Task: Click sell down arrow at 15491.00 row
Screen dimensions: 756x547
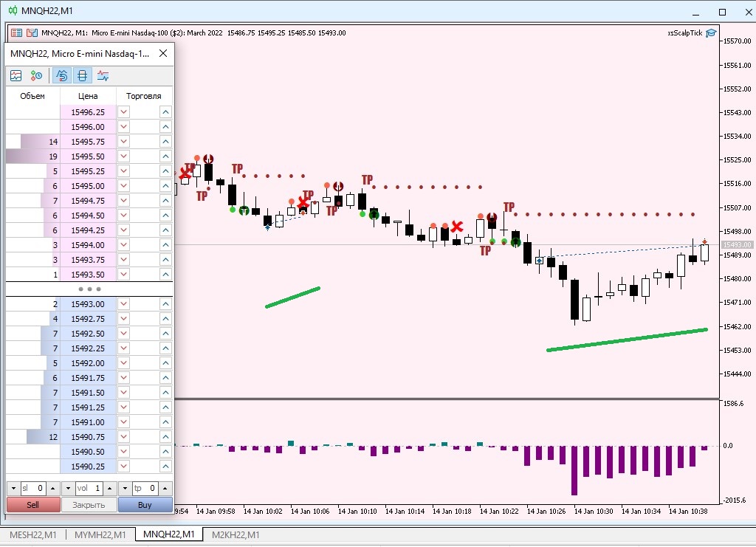Action: pos(124,422)
